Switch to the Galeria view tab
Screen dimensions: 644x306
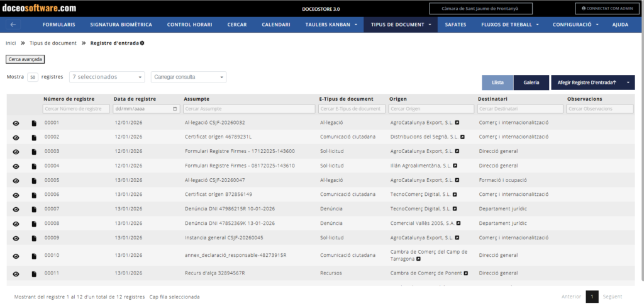[x=531, y=82]
